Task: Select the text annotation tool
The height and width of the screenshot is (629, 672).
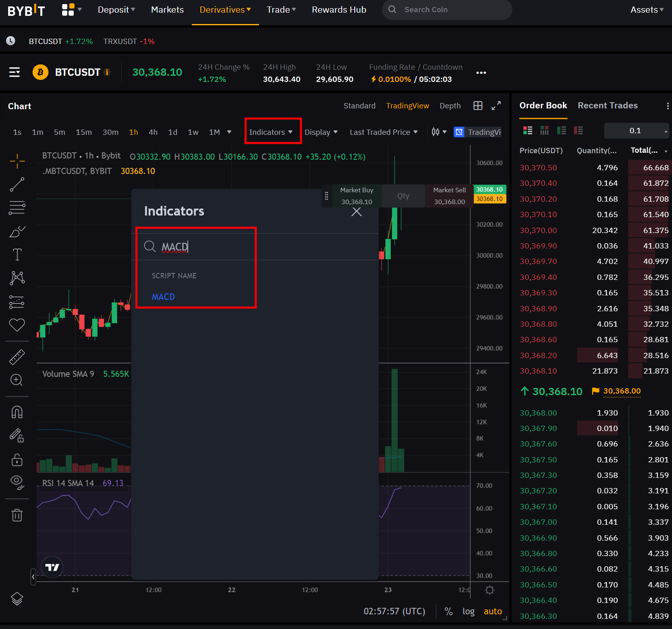Action: (x=17, y=255)
